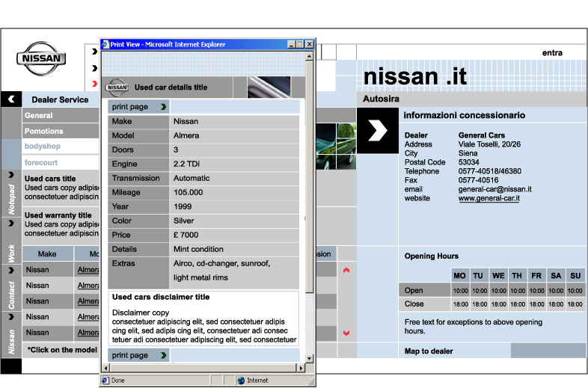Expand the Contact sidebar arrow

[x=11, y=271]
